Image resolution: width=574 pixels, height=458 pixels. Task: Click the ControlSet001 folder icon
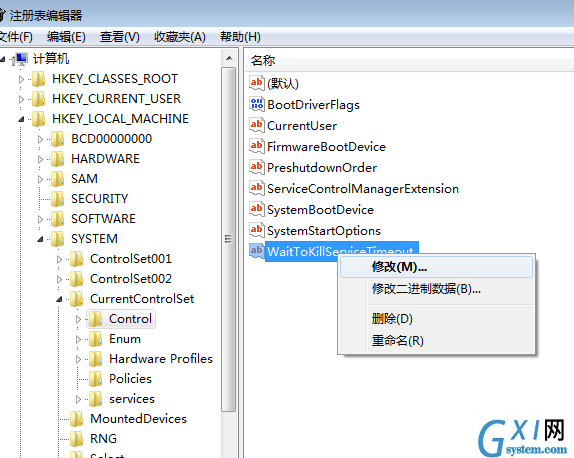click(x=77, y=259)
